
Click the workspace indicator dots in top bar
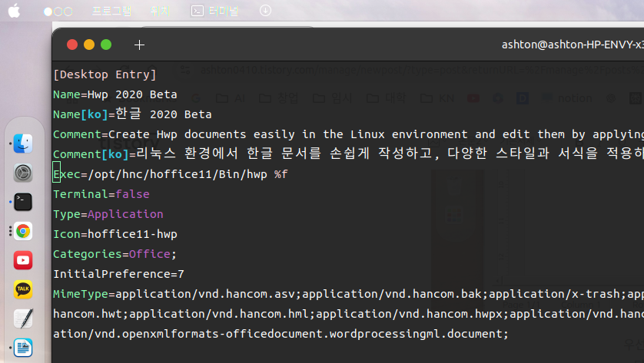pyautogui.click(x=58, y=12)
